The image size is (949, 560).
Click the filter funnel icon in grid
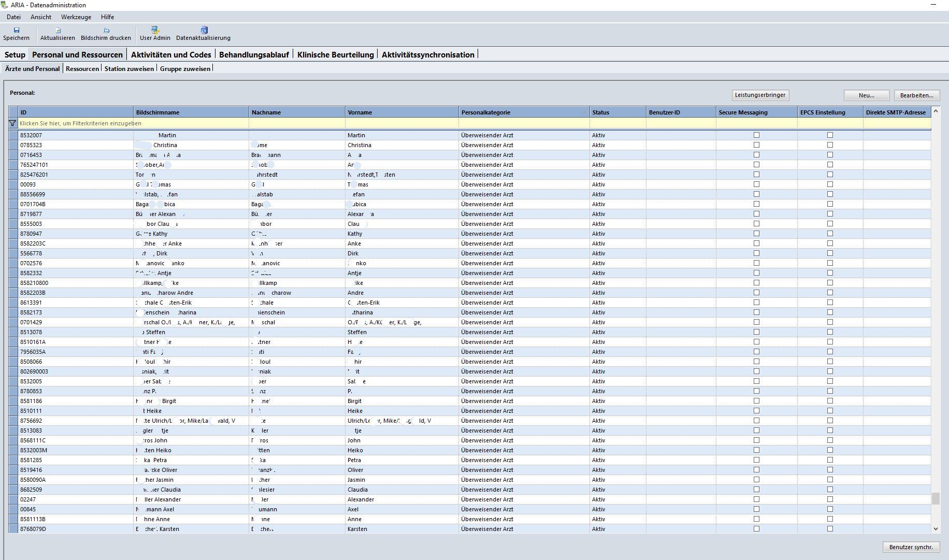13,123
